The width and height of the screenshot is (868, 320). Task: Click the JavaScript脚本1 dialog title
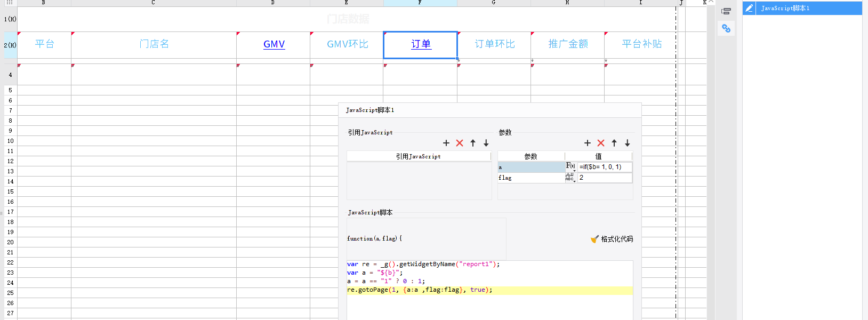pyautogui.click(x=370, y=110)
